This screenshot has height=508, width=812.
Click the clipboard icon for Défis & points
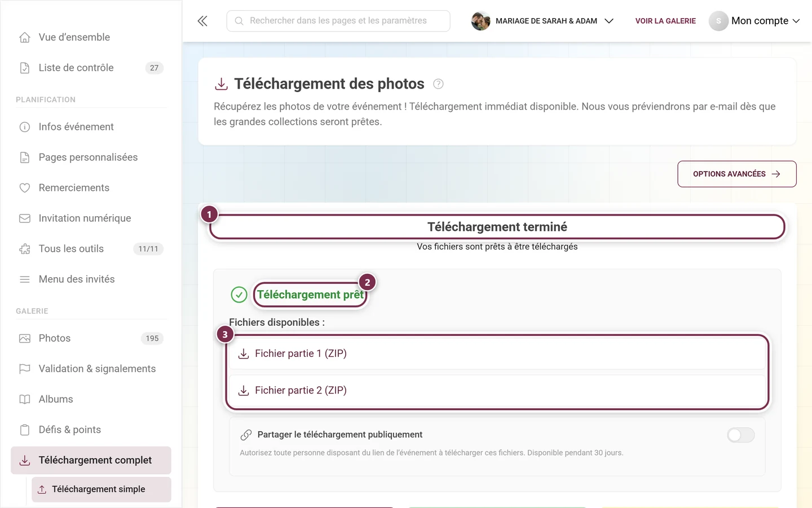(25, 430)
